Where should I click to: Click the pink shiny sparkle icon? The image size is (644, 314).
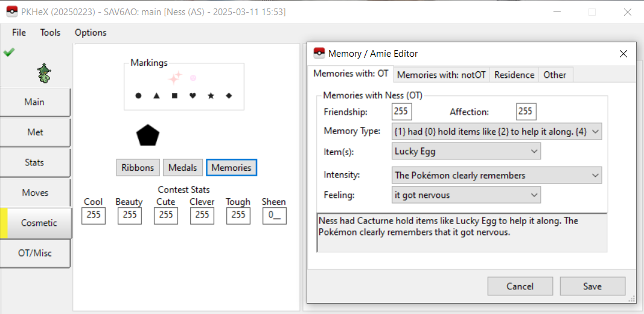point(175,77)
